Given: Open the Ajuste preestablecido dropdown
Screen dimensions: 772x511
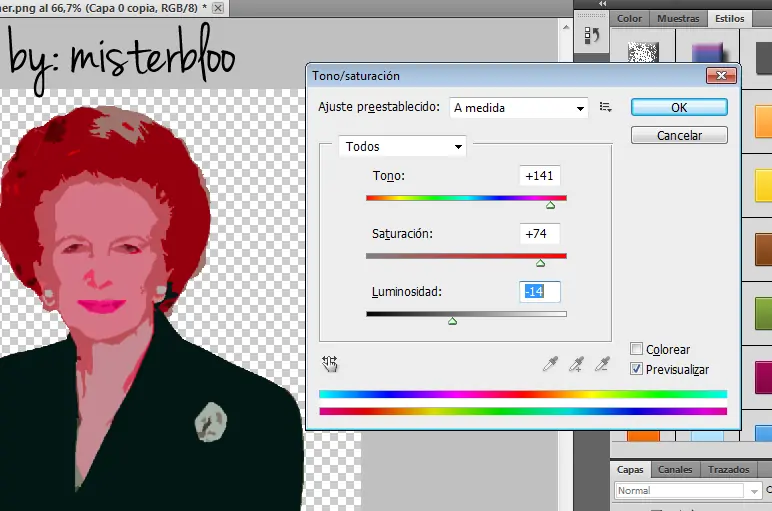Looking at the screenshot, I should [519, 107].
